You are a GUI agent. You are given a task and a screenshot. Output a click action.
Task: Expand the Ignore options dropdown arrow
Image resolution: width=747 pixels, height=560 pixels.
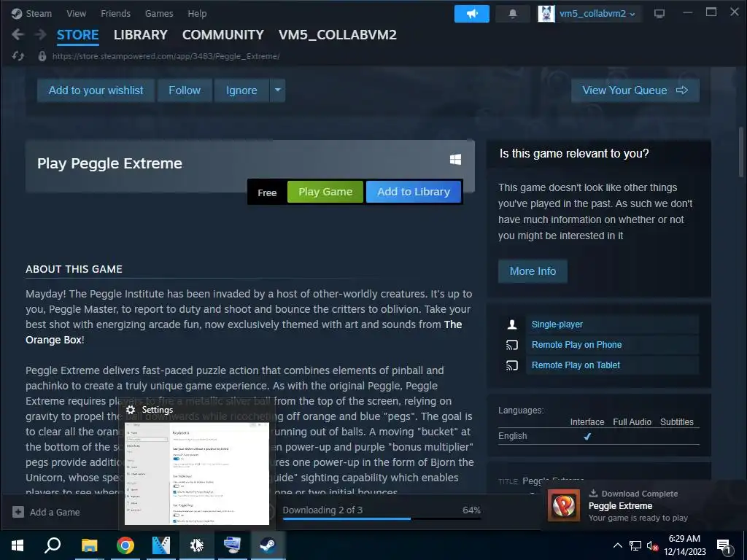click(277, 90)
